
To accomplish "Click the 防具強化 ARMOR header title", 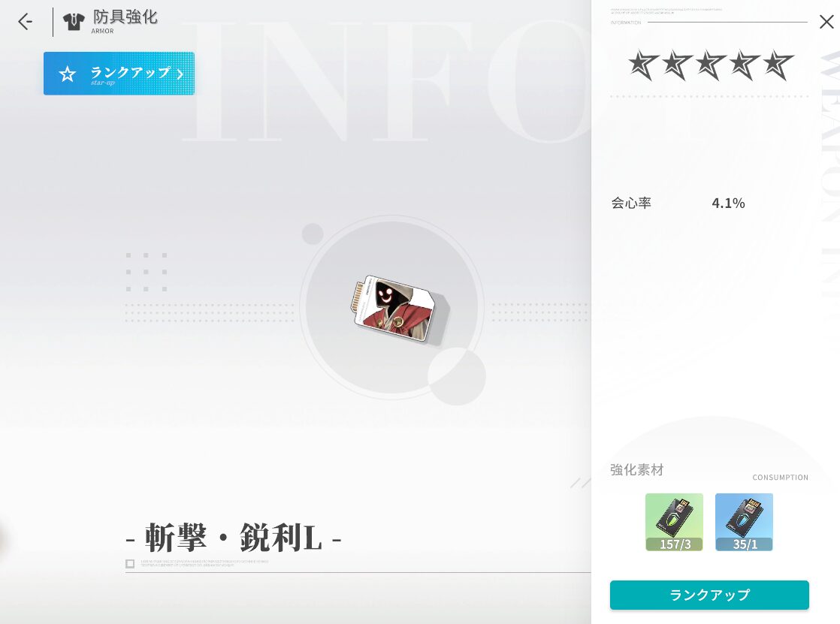I will pyautogui.click(x=125, y=22).
